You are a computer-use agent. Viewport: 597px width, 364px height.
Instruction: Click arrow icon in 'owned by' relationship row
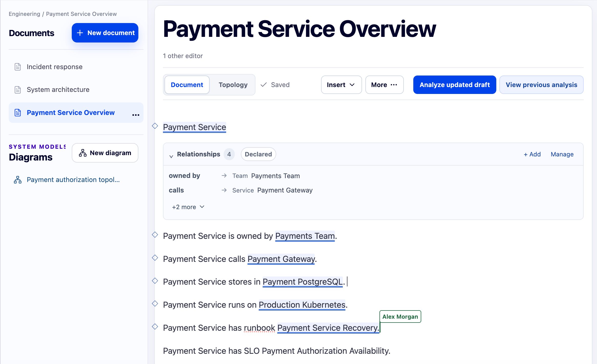coord(224,176)
